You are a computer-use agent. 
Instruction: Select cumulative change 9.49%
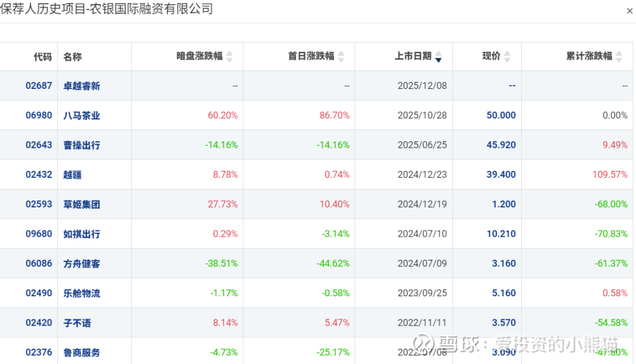(615, 145)
